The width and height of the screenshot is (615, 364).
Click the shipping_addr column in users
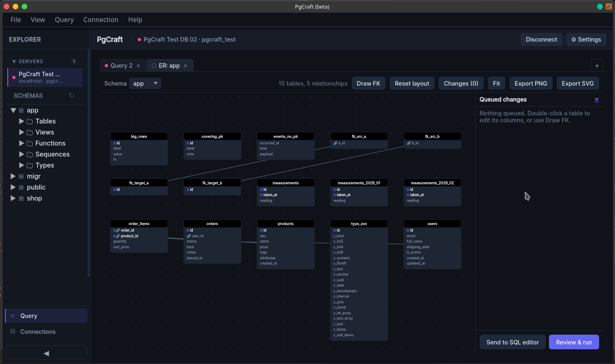[418, 247]
